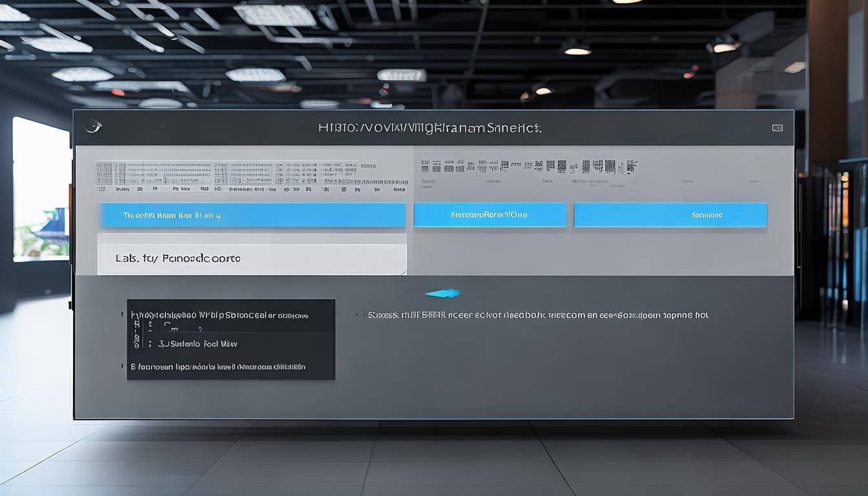Click the bullet beside the bottom dark panel row
Viewport: 868px width, 496px height.
coord(122,366)
